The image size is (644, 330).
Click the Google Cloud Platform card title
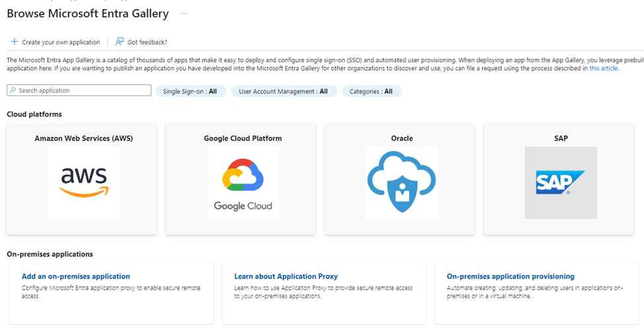(x=242, y=138)
